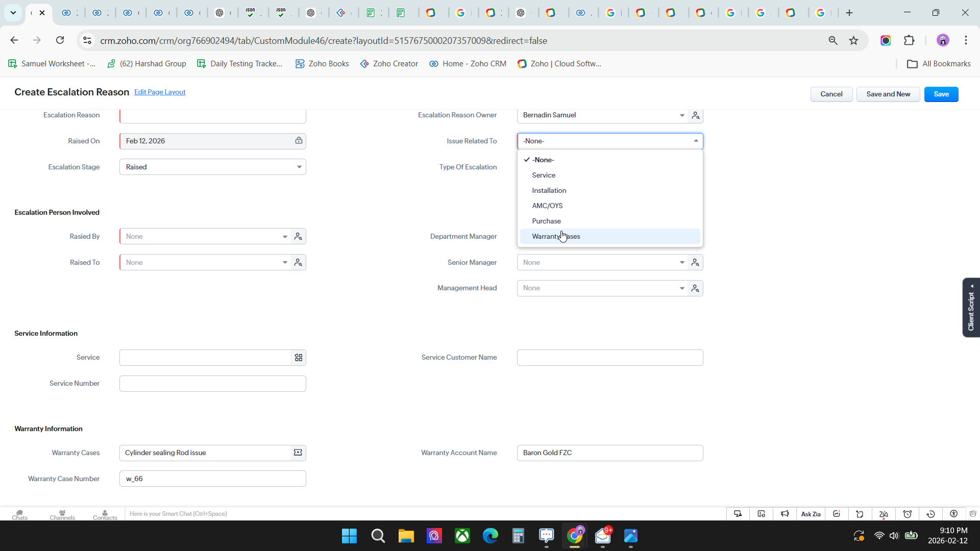Open user picker for Management Head
The width and height of the screenshot is (980, 551).
pyautogui.click(x=695, y=288)
